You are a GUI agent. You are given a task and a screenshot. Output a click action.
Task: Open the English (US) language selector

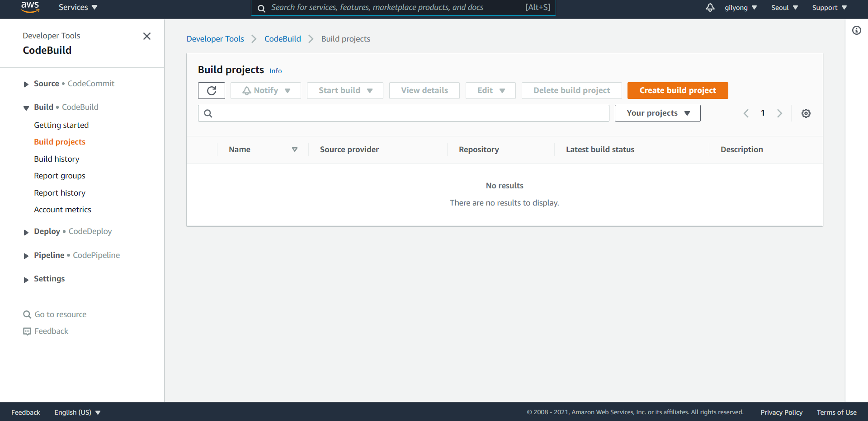77,412
